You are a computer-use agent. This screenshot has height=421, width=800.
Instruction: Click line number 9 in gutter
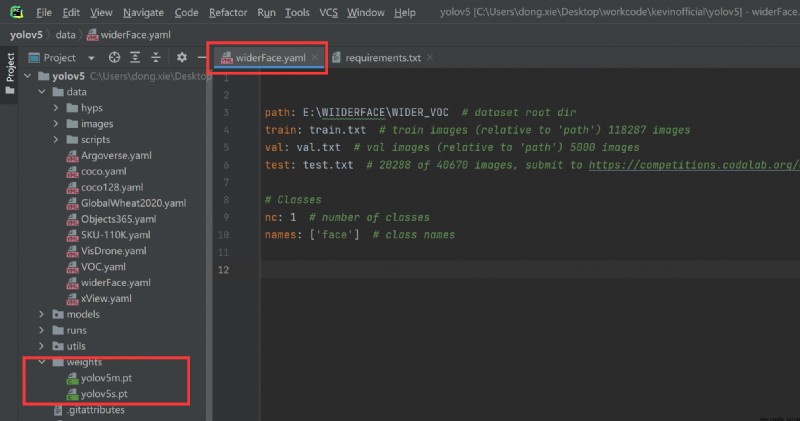click(x=226, y=217)
